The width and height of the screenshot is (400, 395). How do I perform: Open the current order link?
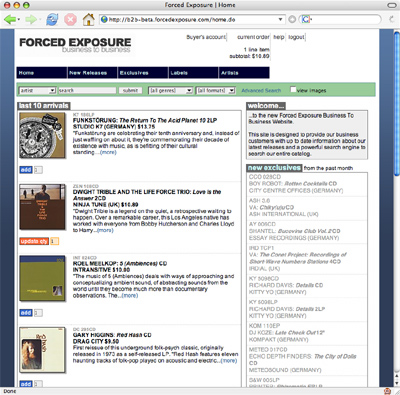(253, 37)
